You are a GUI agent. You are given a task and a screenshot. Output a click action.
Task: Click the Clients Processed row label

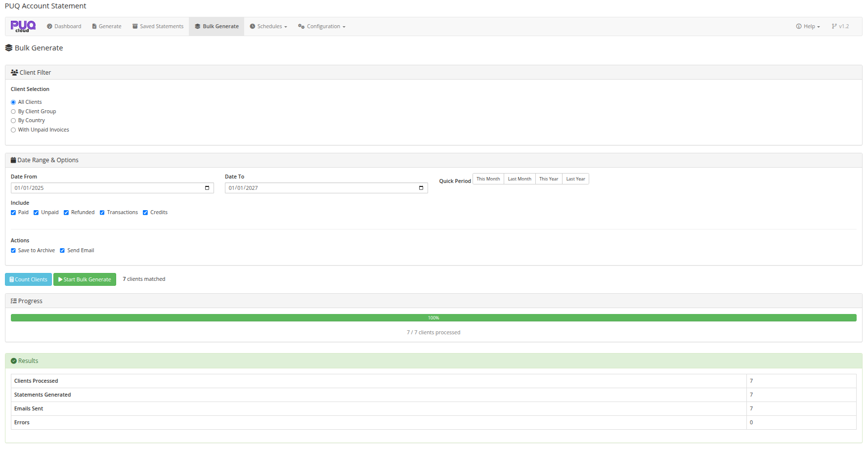click(x=36, y=381)
